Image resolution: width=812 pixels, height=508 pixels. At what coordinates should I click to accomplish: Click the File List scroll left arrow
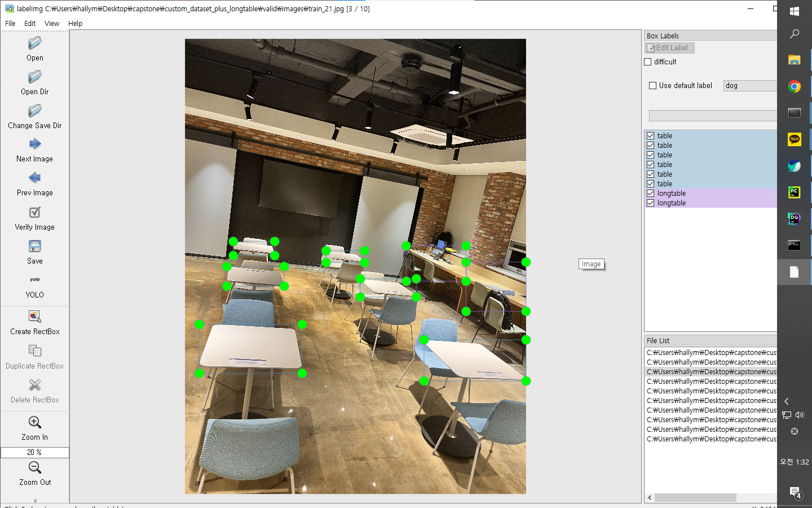pos(650,497)
